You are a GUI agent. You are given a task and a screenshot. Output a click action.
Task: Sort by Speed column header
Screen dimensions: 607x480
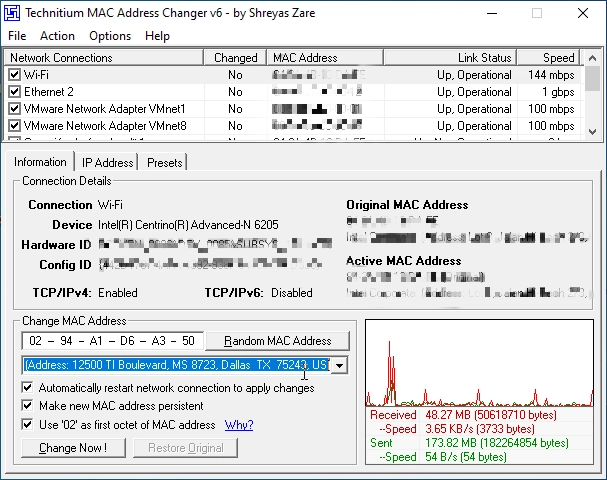click(548, 58)
